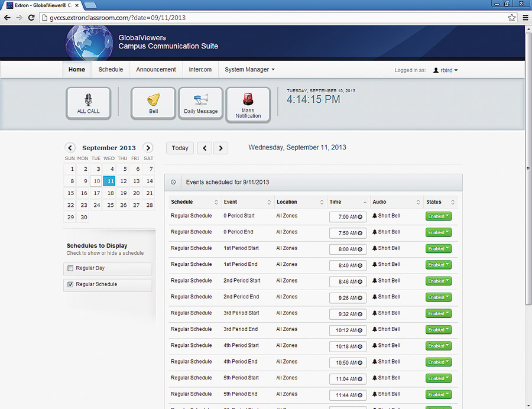
Task: Show next day's events arrow
Action: (x=221, y=148)
